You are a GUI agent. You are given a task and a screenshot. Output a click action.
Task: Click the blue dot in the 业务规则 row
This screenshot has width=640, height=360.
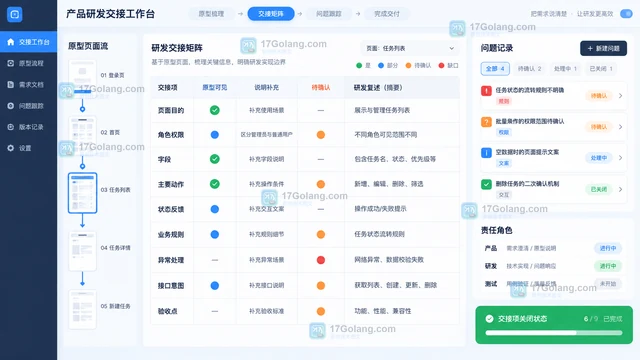coord(215,234)
